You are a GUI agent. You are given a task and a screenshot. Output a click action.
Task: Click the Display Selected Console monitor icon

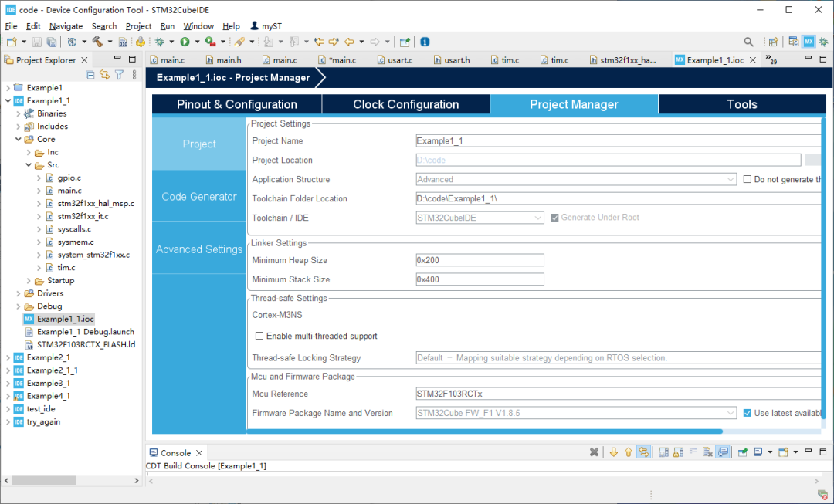758,452
